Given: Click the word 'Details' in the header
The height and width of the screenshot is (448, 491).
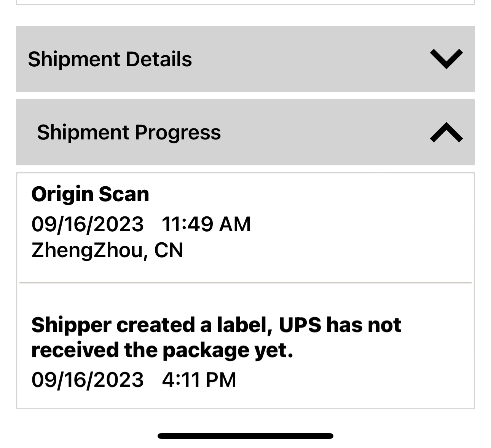Looking at the screenshot, I should [x=159, y=59].
